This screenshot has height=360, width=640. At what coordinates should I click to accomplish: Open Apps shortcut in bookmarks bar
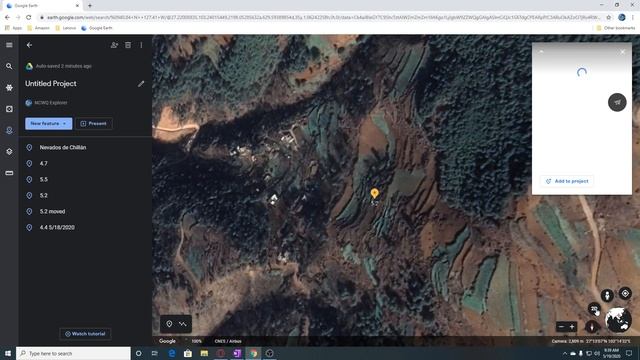[x=14, y=28]
